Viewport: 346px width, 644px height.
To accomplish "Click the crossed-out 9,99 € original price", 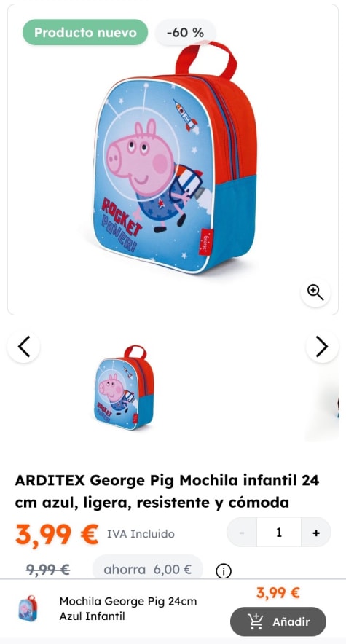I will coord(48,570).
